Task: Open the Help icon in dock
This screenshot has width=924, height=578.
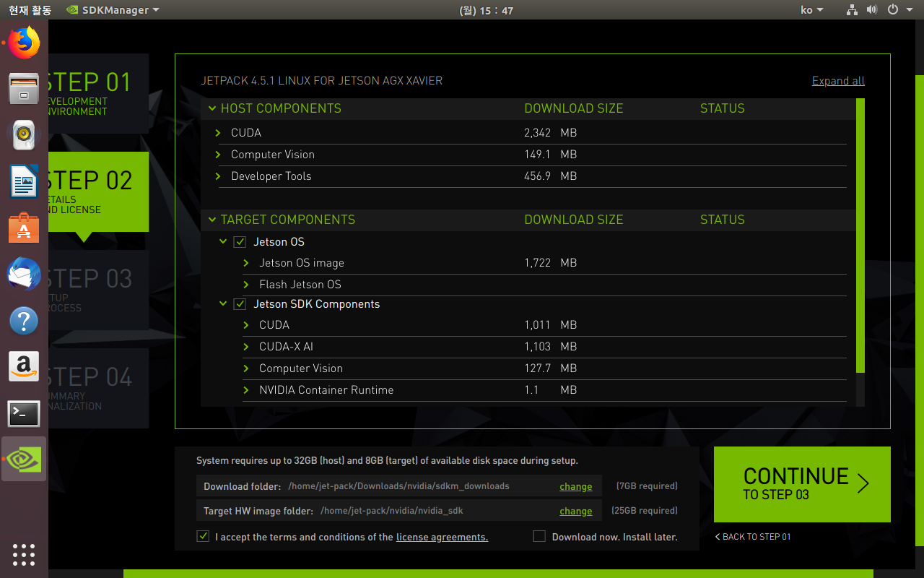Action: pyautogui.click(x=24, y=320)
